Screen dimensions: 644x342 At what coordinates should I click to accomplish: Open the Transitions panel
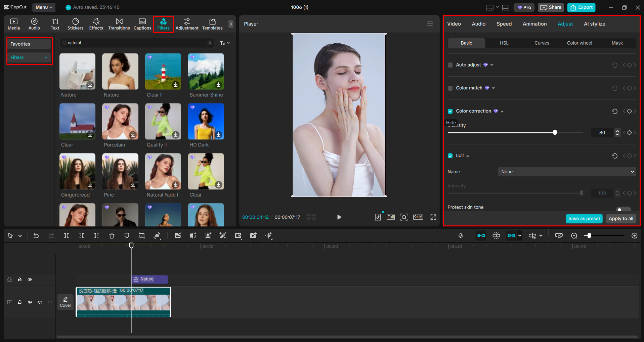click(x=119, y=24)
